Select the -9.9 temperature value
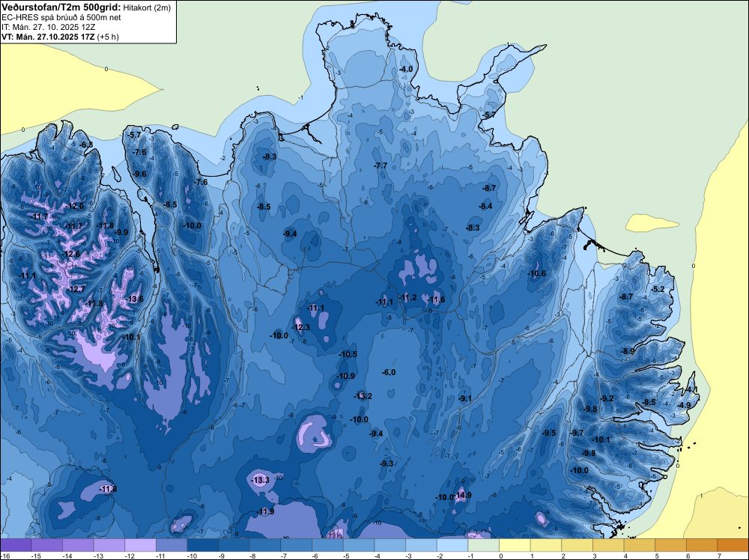 [121, 233]
